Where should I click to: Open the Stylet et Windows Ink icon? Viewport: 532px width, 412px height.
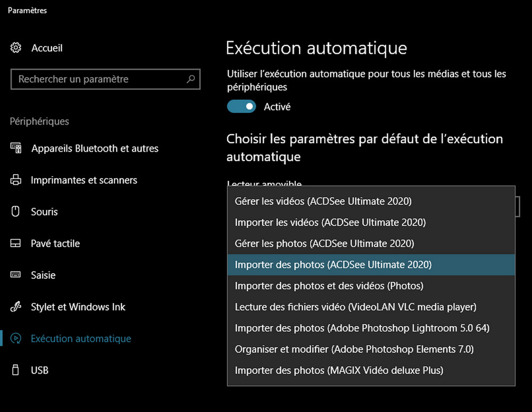tap(16, 307)
